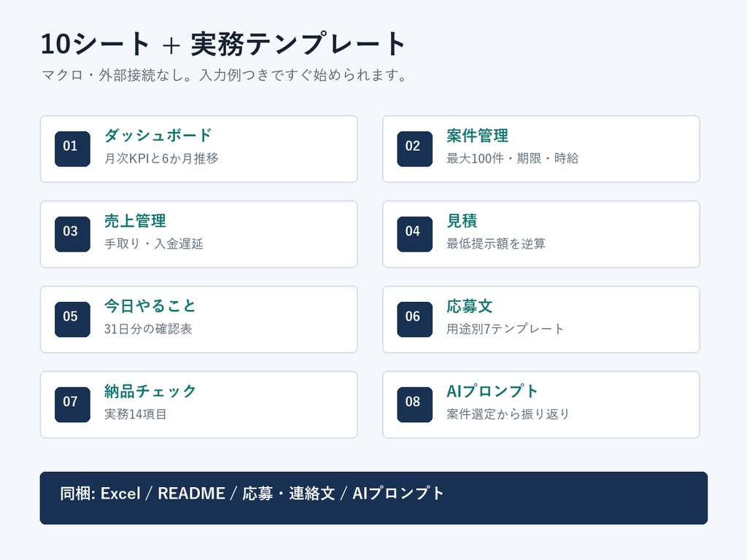Screen dimensions: 747x560
Task: Click the text 最低提示額を逆算
Action: (495, 244)
